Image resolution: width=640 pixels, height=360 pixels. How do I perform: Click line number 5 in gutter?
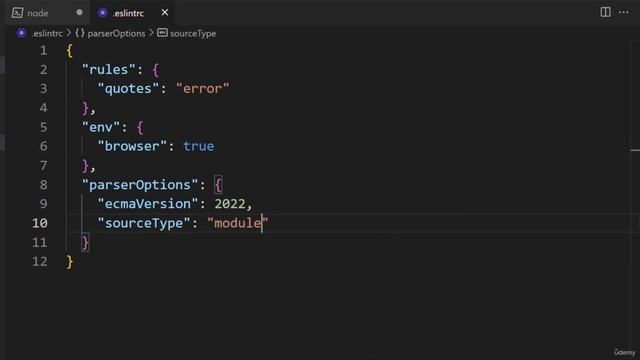[44, 127]
